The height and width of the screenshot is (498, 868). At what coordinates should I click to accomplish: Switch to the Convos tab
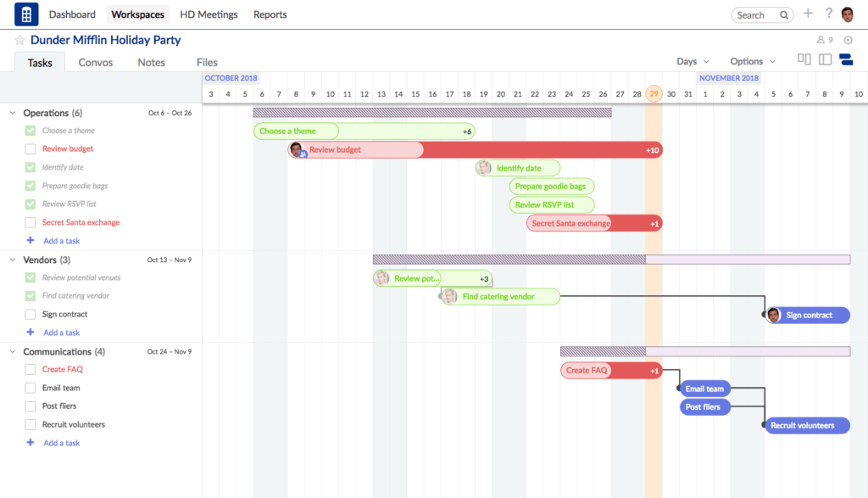point(95,62)
